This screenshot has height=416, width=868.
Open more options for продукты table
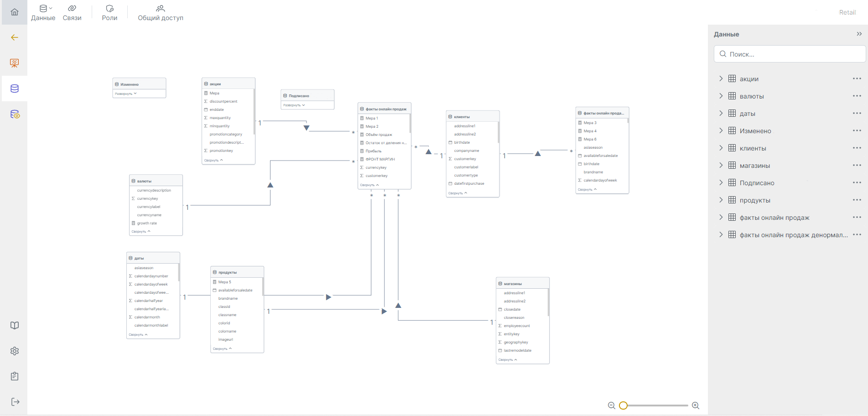[x=857, y=200]
